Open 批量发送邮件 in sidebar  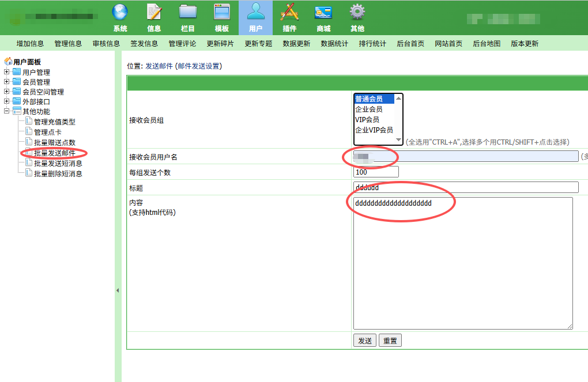55,153
